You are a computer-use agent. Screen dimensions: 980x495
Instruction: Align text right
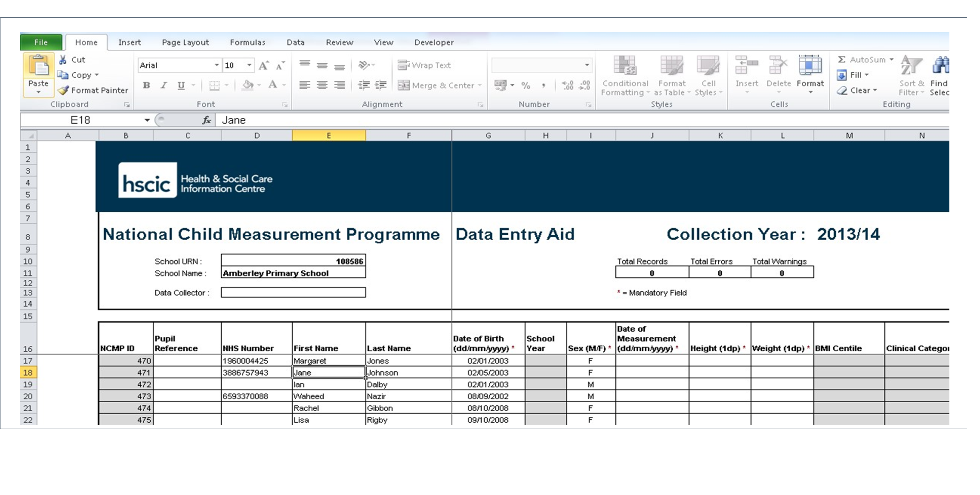(340, 85)
